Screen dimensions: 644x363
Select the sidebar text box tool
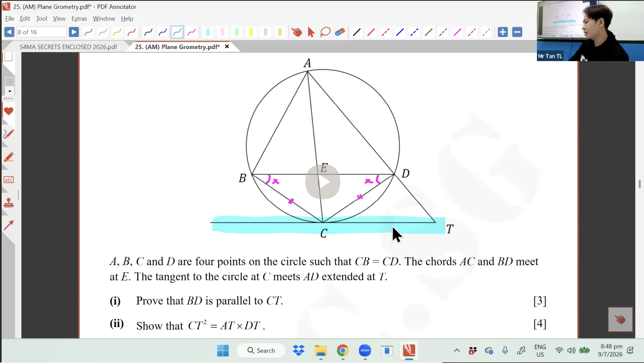(x=9, y=180)
